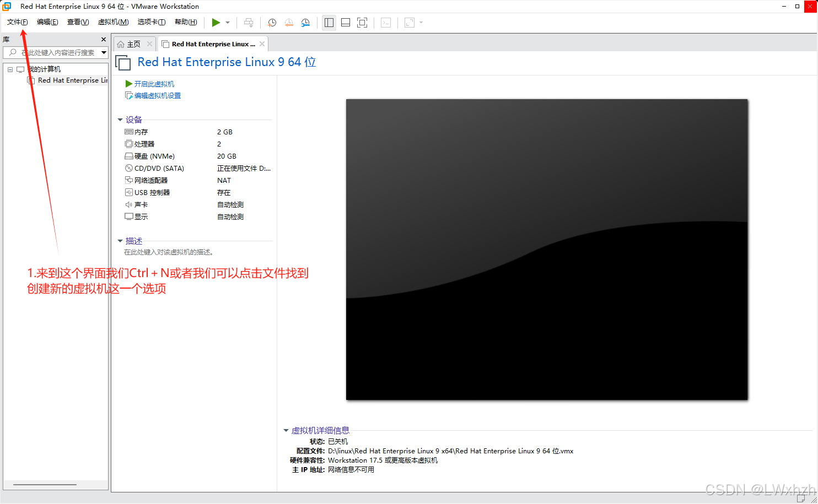Click the green power-on play toolbar button
Viewport: 818px width, 504px height.
click(x=216, y=23)
